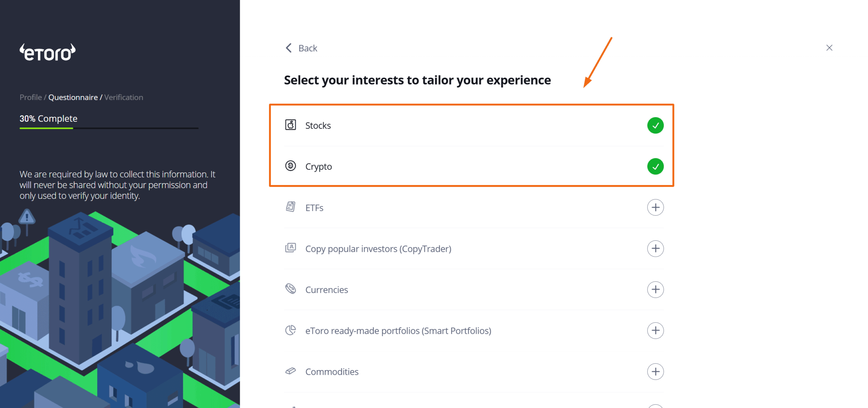Select the Verification breadcrumb step
The image size is (868, 408).
[124, 97]
